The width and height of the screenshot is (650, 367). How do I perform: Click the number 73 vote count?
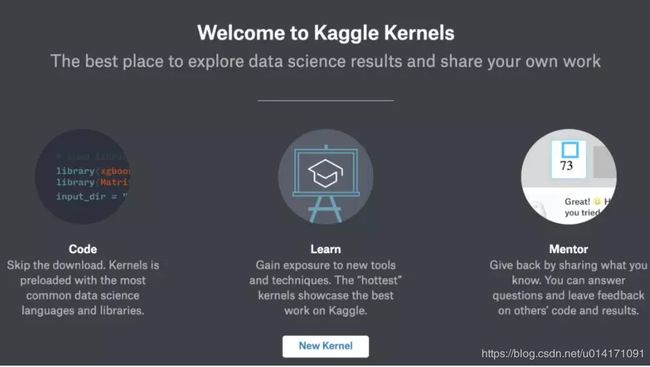pyautogui.click(x=566, y=165)
